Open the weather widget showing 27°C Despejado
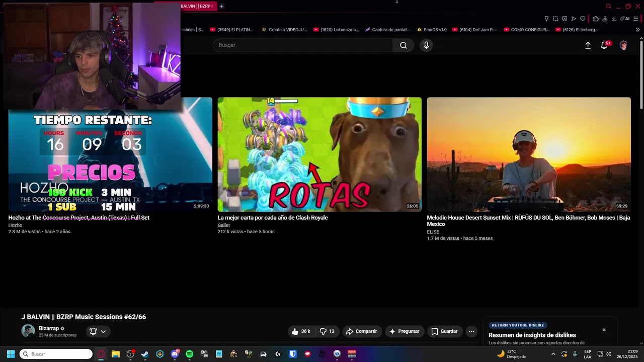644x362 pixels. coord(512,354)
